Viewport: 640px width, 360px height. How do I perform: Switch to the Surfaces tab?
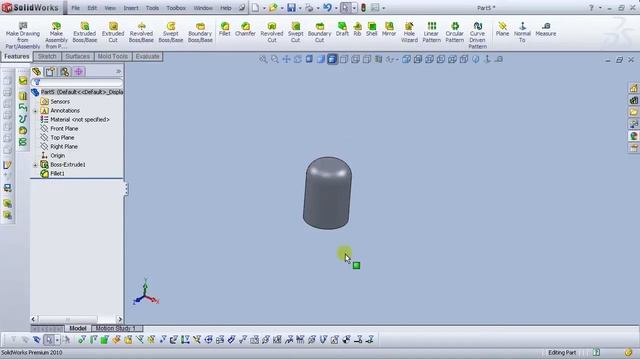point(78,56)
